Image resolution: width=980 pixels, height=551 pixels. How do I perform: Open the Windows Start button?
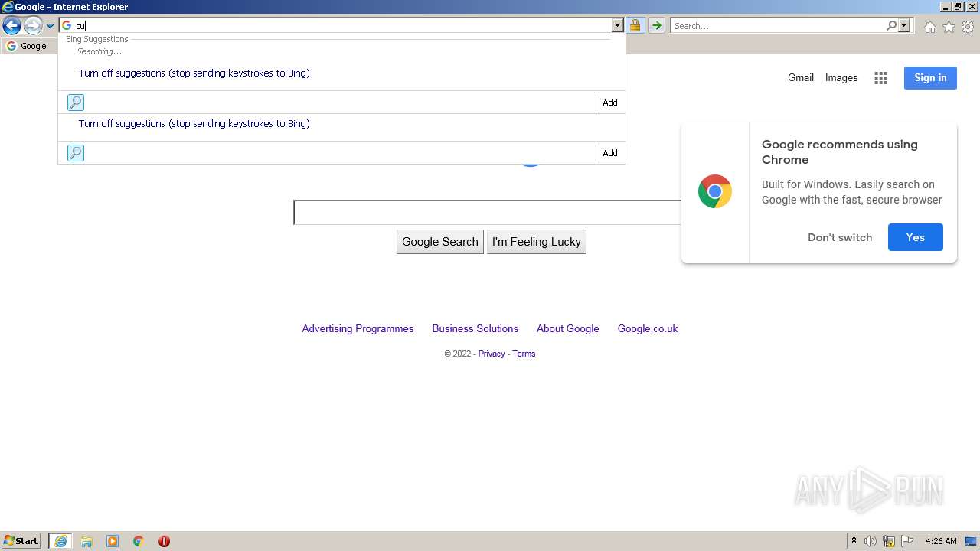point(21,541)
